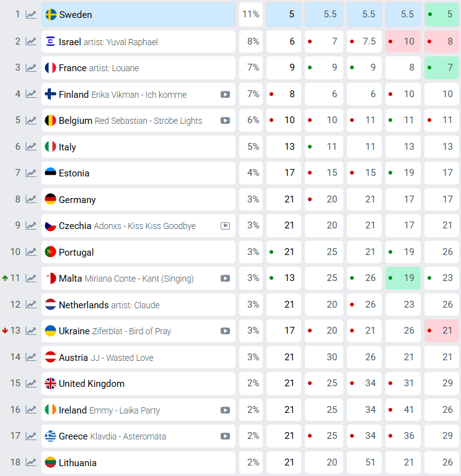This screenshot has height=476, width=461.
Task: Play Ireland's Laika Party video icon
Action: [225, 410]
